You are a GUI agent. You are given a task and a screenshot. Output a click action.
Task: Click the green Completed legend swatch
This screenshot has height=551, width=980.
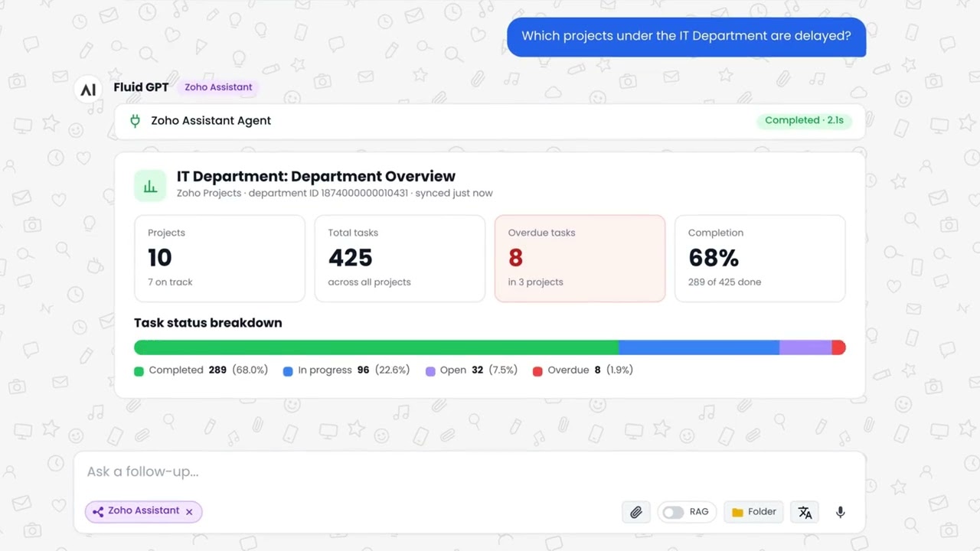point(139,371)
